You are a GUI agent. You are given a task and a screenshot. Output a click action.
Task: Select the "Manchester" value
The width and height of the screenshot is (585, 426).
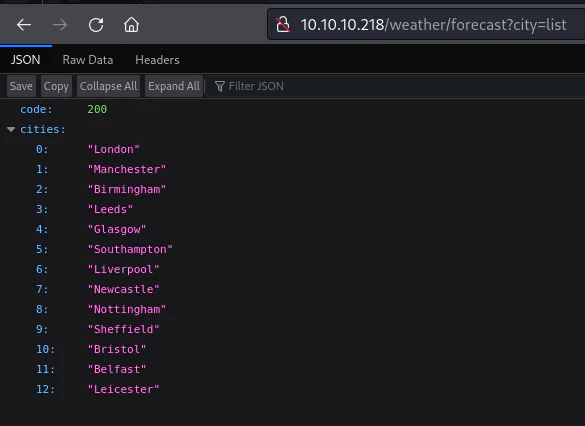127,169
